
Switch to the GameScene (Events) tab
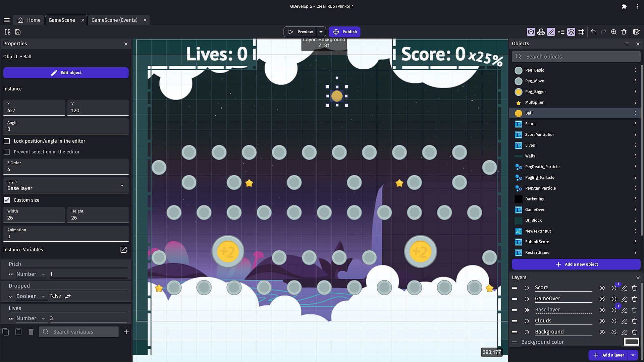(114, 20)
